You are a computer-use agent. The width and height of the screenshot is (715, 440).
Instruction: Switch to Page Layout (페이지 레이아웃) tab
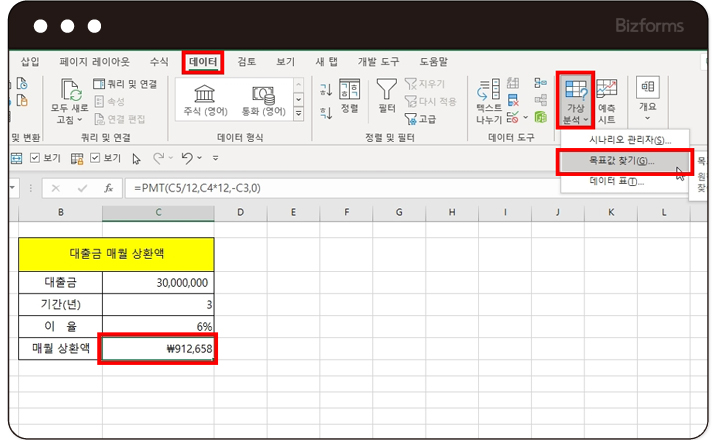(94, 62)
